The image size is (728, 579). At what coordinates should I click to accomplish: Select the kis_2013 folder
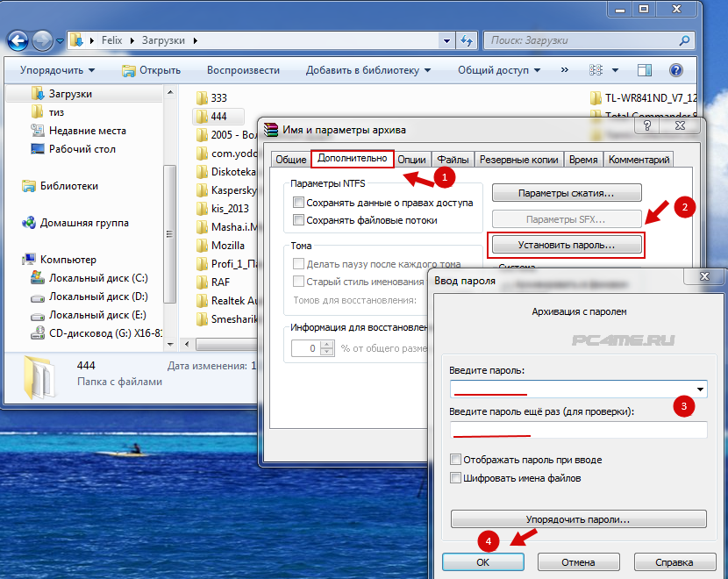coord(223,209)
